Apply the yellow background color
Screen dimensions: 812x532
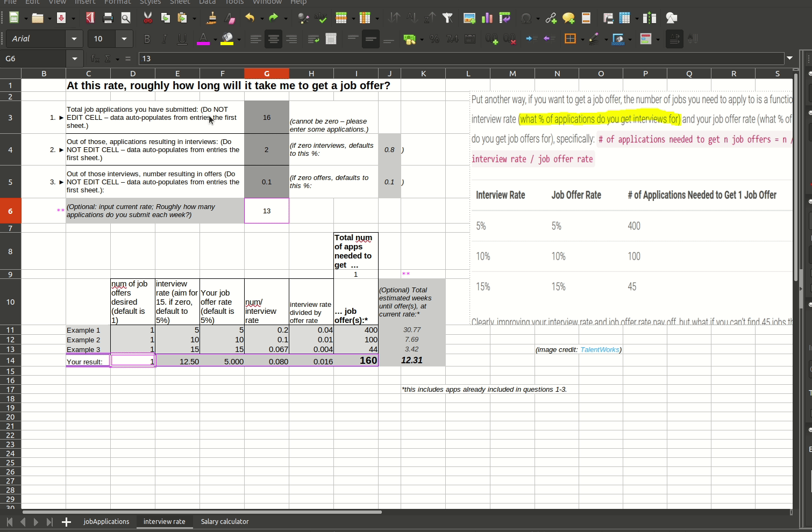click(227, 39)
